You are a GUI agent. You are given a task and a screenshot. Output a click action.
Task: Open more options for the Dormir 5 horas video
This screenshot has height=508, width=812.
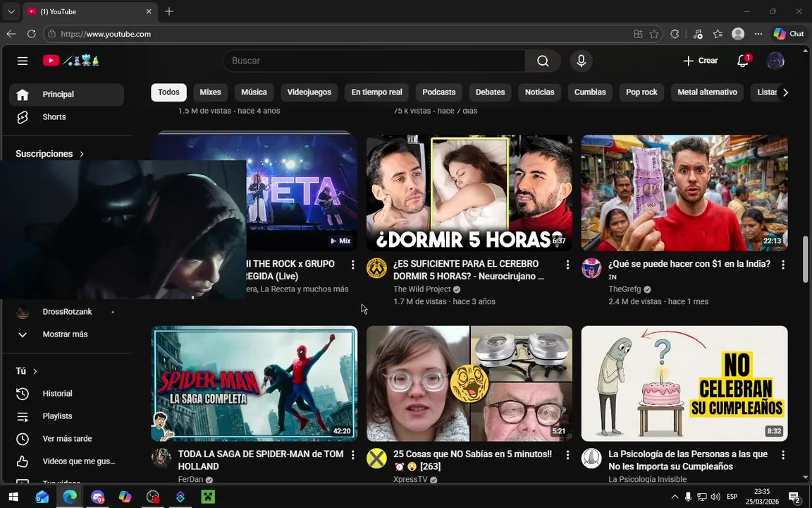click(x=567, y=265)
